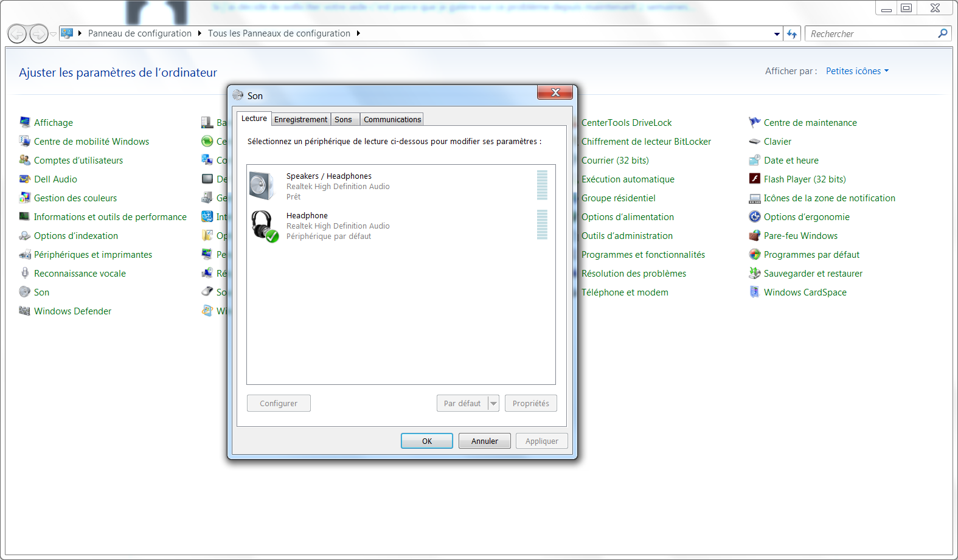Click Tous les Panneaux de configuration breadcrumb

tap(279, 33)
